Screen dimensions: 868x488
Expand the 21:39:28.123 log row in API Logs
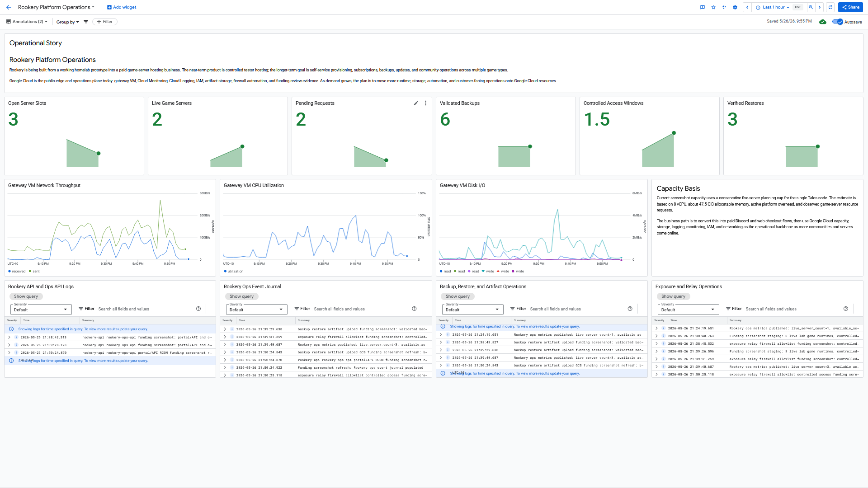coord(9,345)
